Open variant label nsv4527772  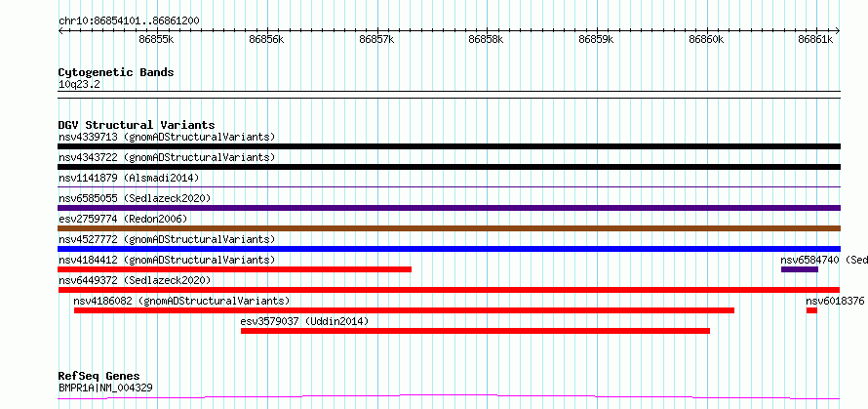click(167, 239)
